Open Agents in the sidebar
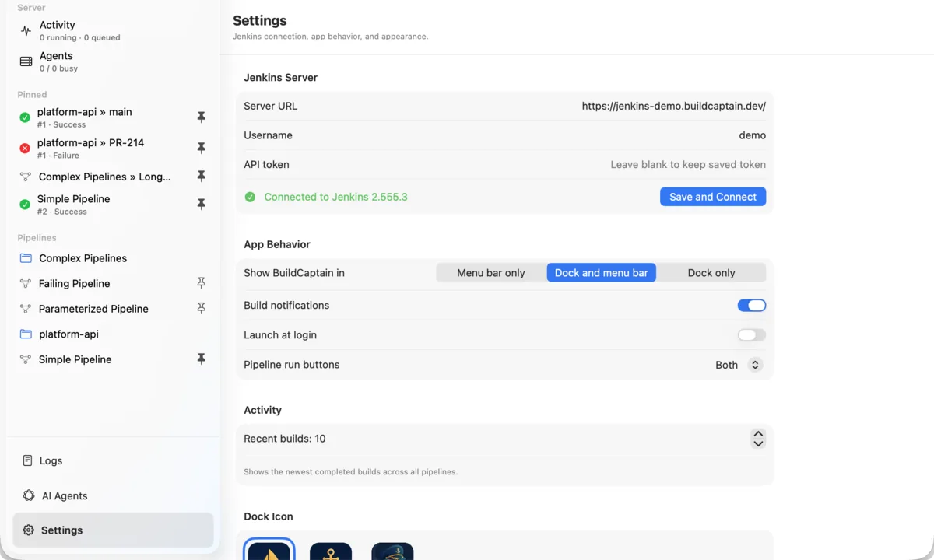This screenshot has height=560, width=934. [113, 61]
